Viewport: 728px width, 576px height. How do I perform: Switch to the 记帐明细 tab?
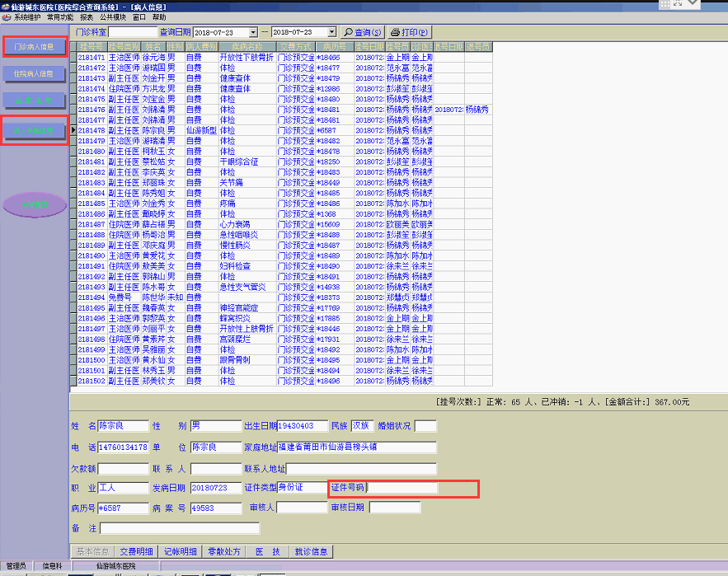(180, 551)
